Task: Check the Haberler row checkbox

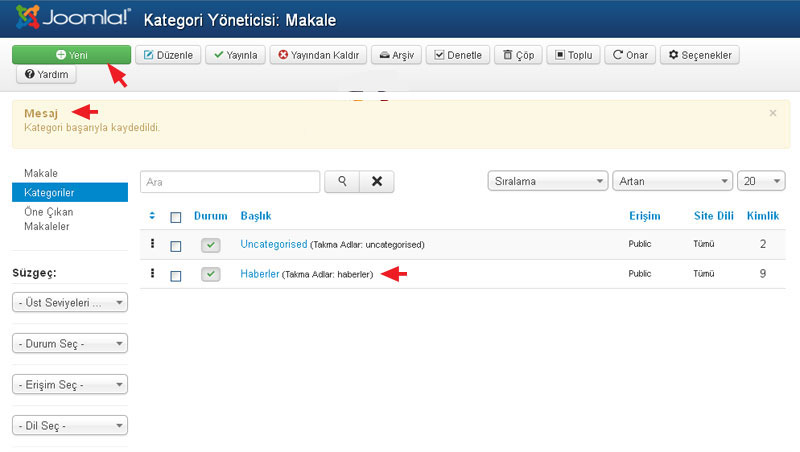Action: click(176, 276)
